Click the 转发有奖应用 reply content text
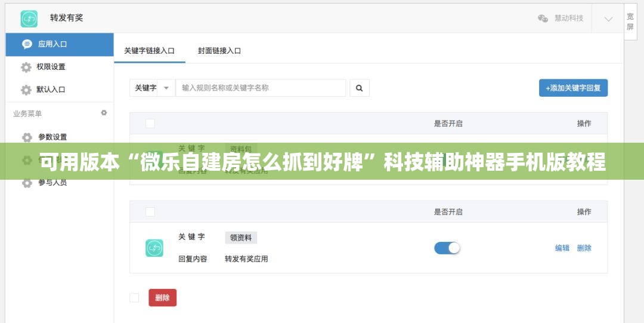 [x=246, y=259]
